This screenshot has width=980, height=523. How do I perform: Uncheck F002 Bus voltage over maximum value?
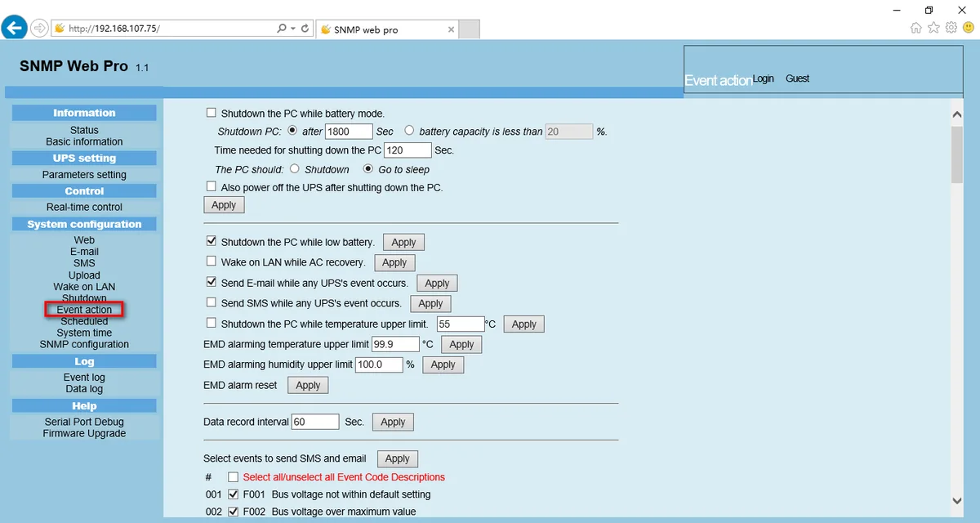point(234,512)
